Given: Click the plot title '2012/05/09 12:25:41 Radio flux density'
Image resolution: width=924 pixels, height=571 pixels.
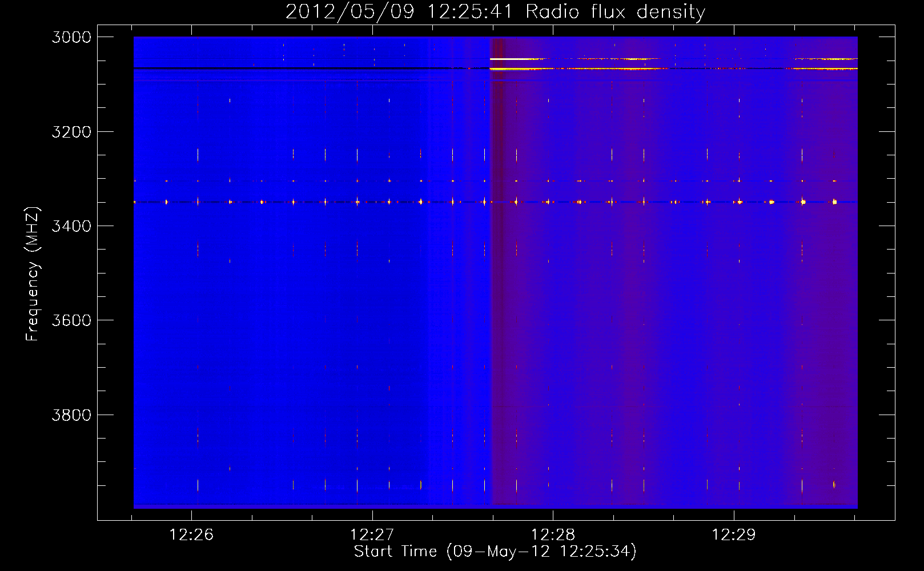Looking at the screenshot, I should (x=495, y=11).
